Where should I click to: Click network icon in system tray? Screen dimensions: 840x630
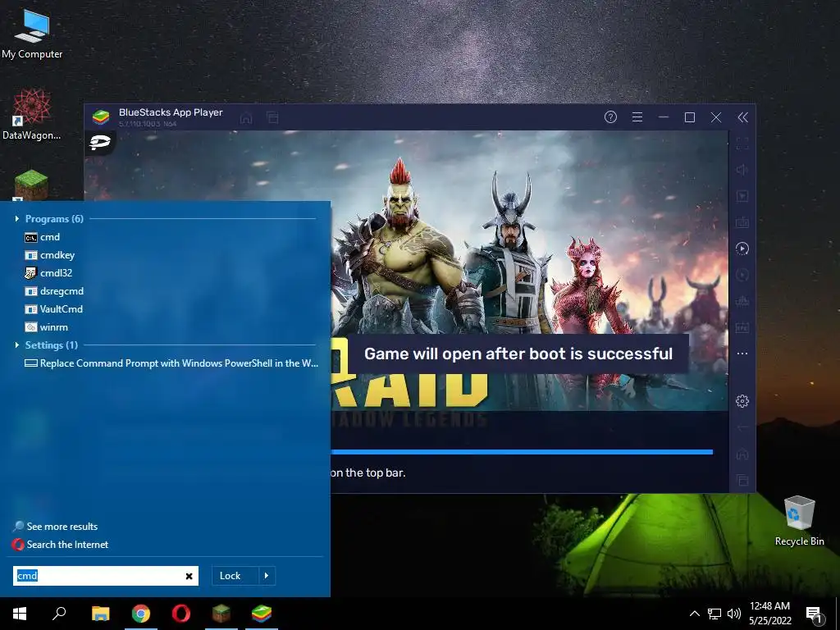714,614
